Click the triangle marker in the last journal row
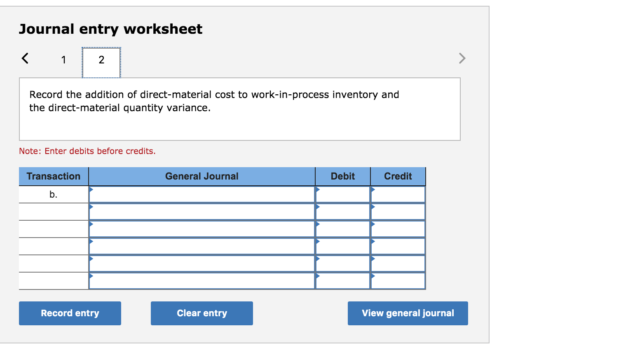 [x=91, y=276]
